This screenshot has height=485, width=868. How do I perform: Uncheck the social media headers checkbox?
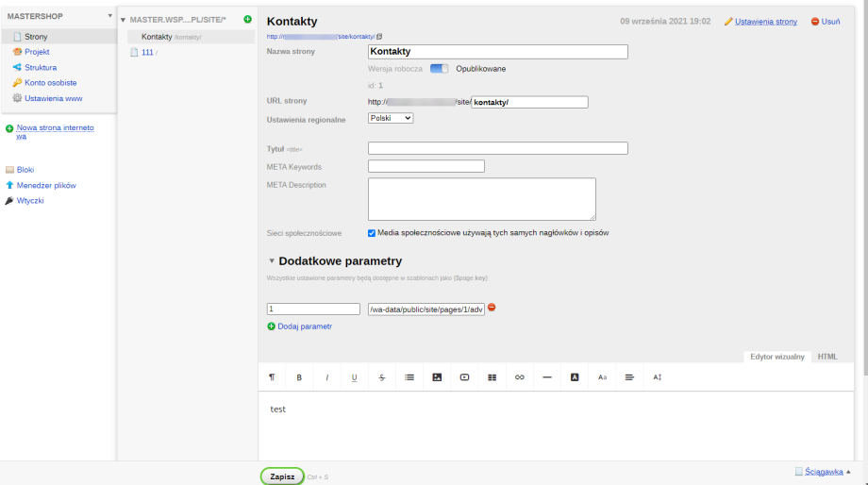click(x=372, y=232)
